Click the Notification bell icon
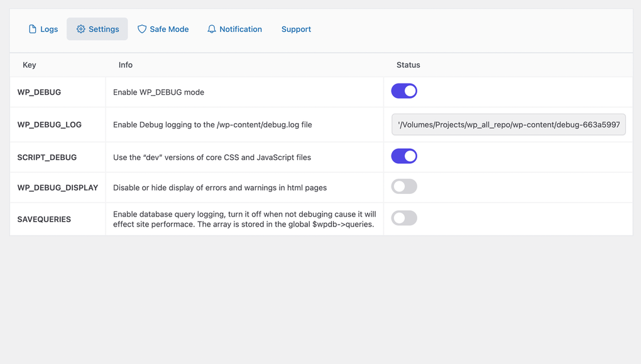641x364 pixels. click(211, 29)
